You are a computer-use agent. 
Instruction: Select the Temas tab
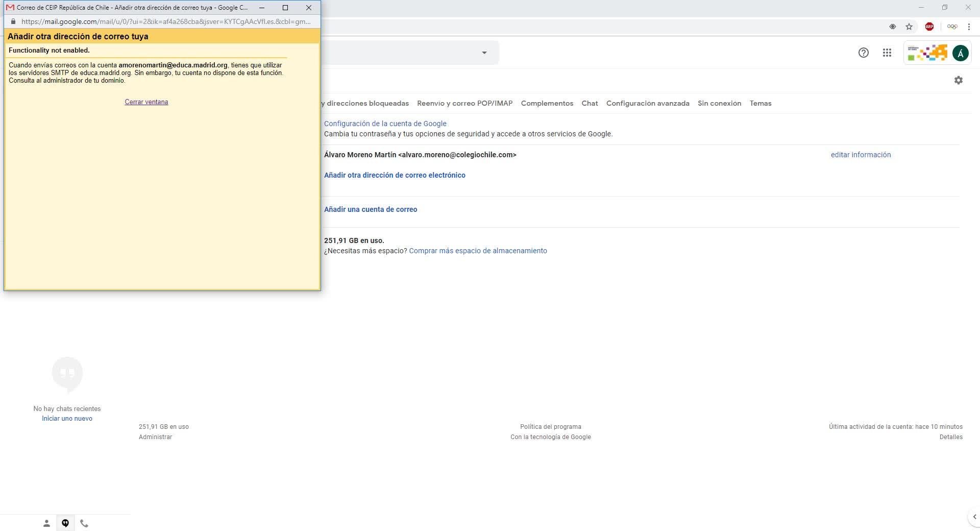tap(760, 103)
